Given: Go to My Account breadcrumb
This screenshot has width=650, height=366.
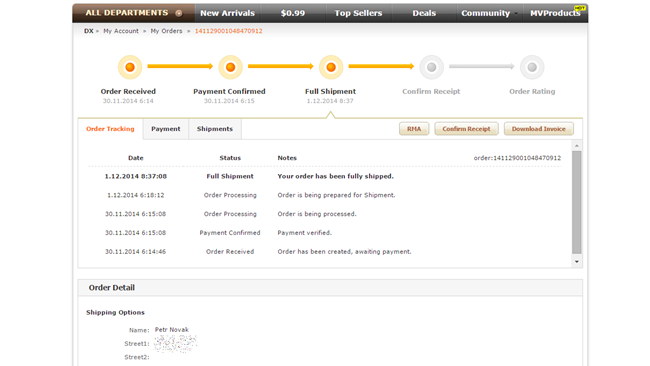Looking at the screenshot, I should click(121, 31).
